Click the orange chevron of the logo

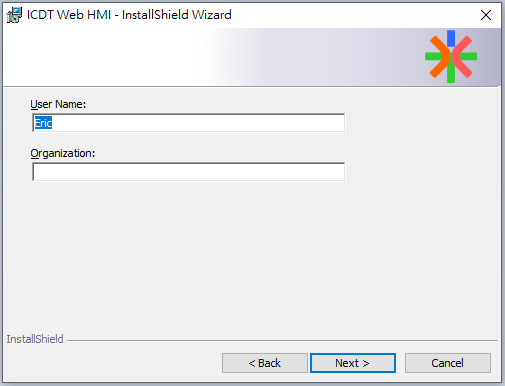[440, 57]
